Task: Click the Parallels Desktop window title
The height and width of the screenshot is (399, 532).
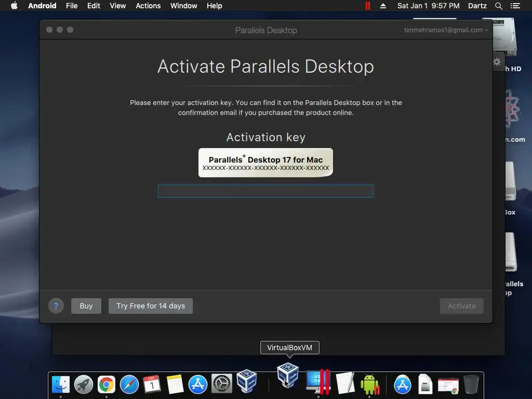Action: tap(266, 30)
